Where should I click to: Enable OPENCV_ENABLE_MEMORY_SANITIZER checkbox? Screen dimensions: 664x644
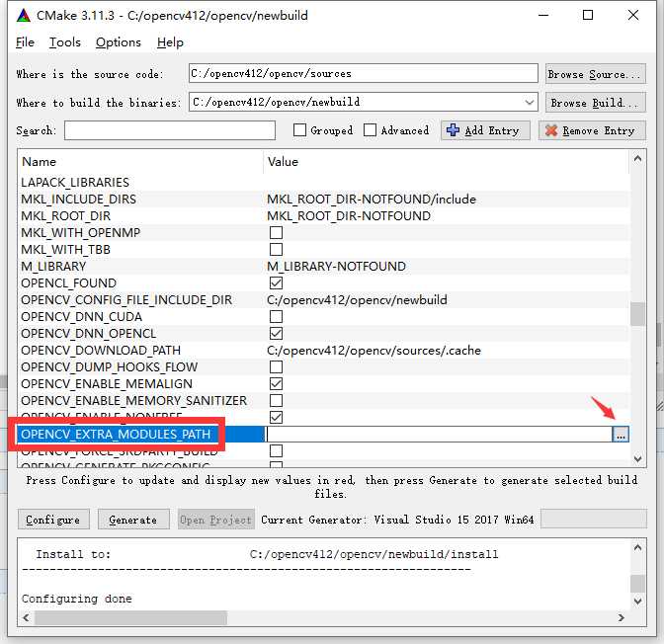pos(276,401)
